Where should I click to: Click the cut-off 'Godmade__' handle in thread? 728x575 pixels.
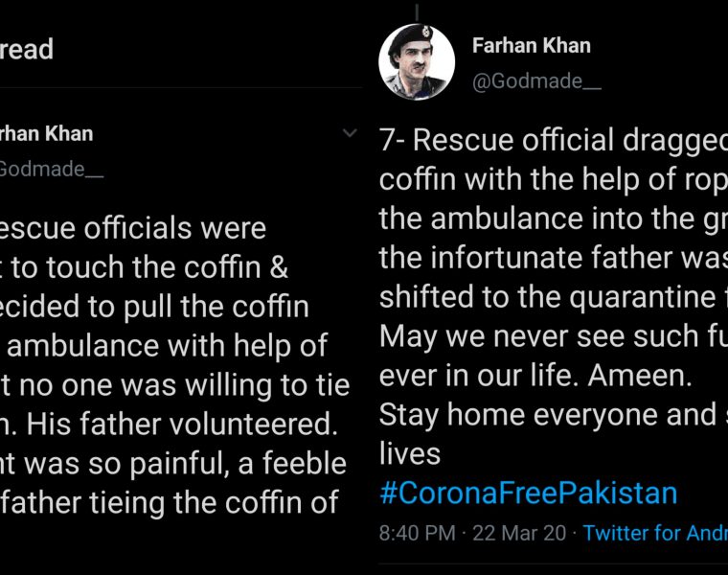coord(52,170)
